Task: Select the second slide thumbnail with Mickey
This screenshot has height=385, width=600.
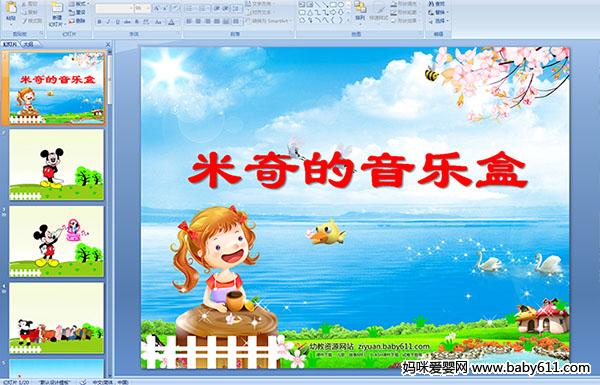Action: click(56, 164)
